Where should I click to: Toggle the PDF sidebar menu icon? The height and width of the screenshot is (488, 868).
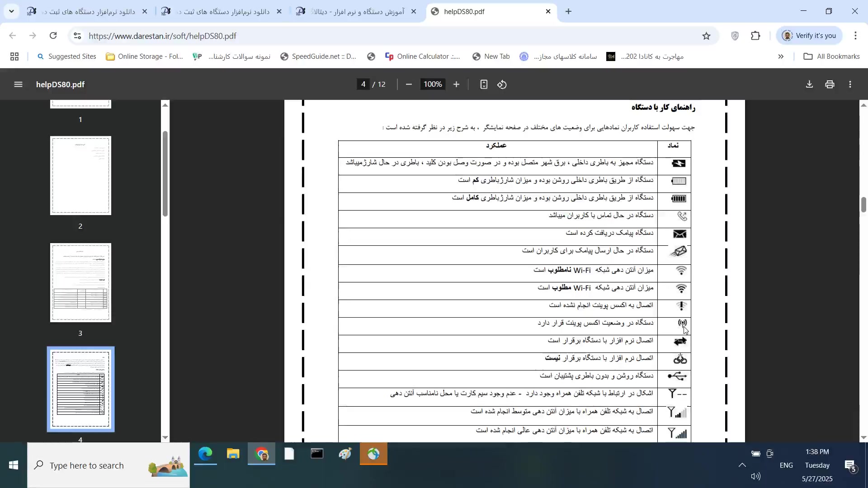[18, 84]
